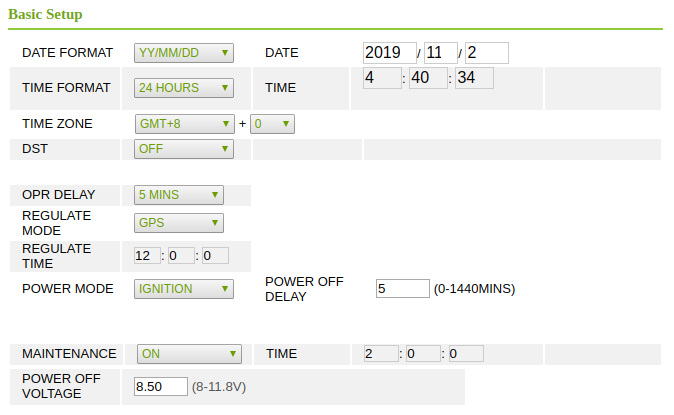Focus the Power Off Voltage field
The width and height of the screenshot is (674, 415).
click(x=161, y=387)
